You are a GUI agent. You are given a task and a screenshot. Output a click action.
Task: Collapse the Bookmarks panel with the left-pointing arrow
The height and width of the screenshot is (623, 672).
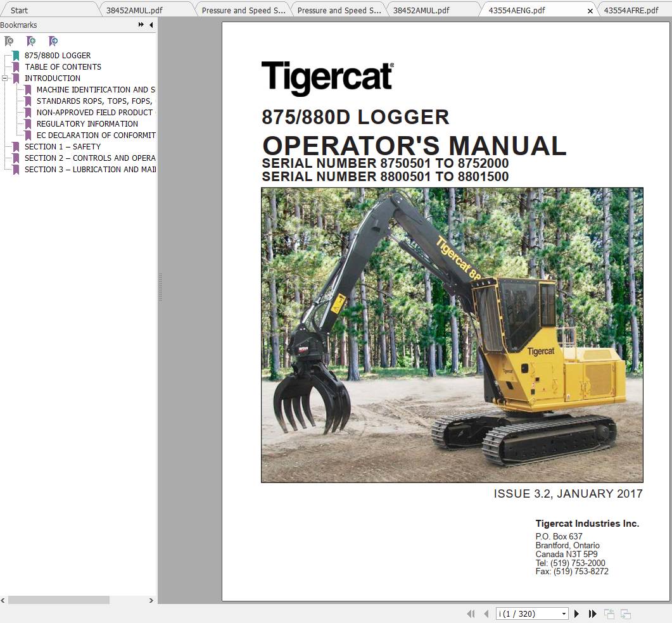[150, 25]
